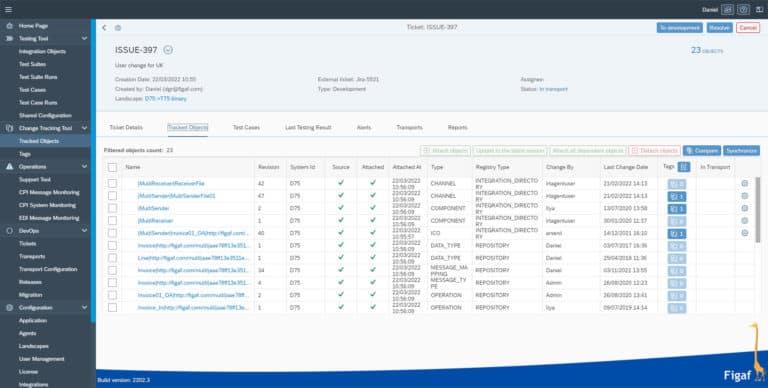Click the Detach objects button
Image resolution: width=768 pixels, height=388 pixels.
[x=654, y=151]
